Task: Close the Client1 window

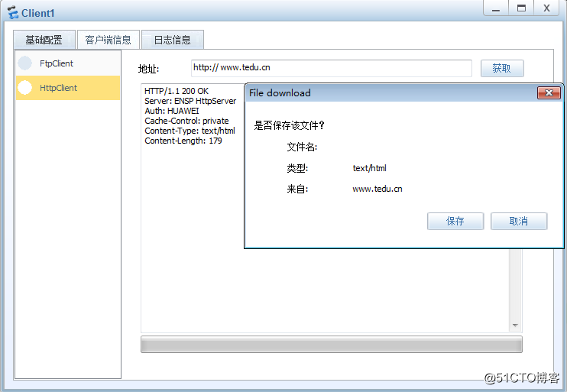Action: pos(547,8)
